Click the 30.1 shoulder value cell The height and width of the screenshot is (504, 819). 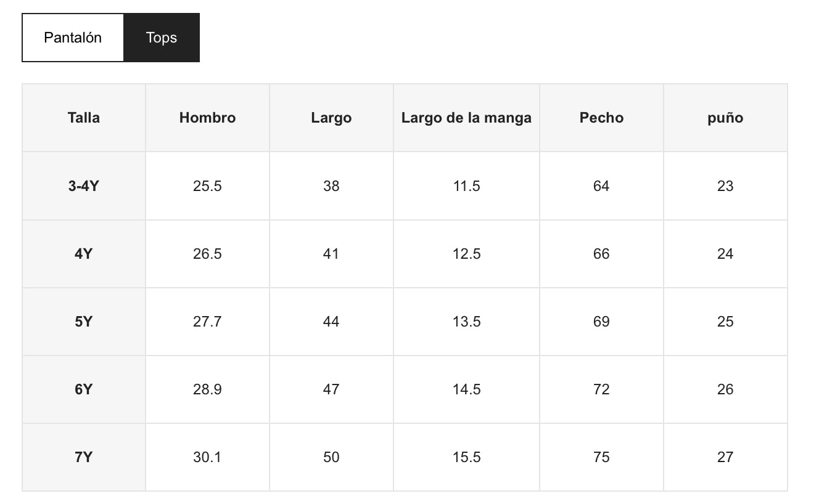[x=207, y=457]
